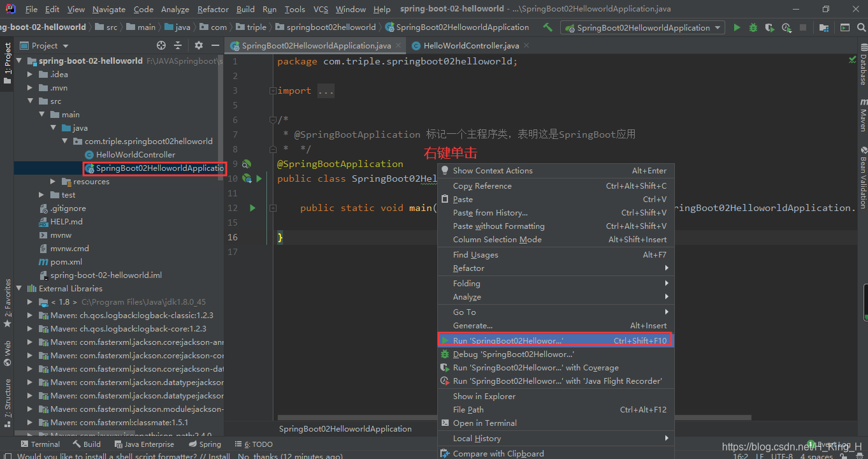Click the Run Anything toolbar icon
The width and height of the screenshot is (868, 459).
point(844,27)
